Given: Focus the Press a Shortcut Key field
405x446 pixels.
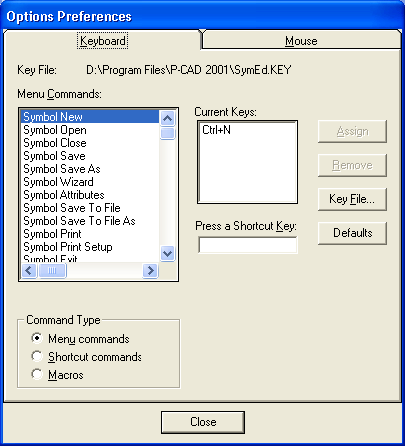Looking at the screenshot, I should point(248,245).
